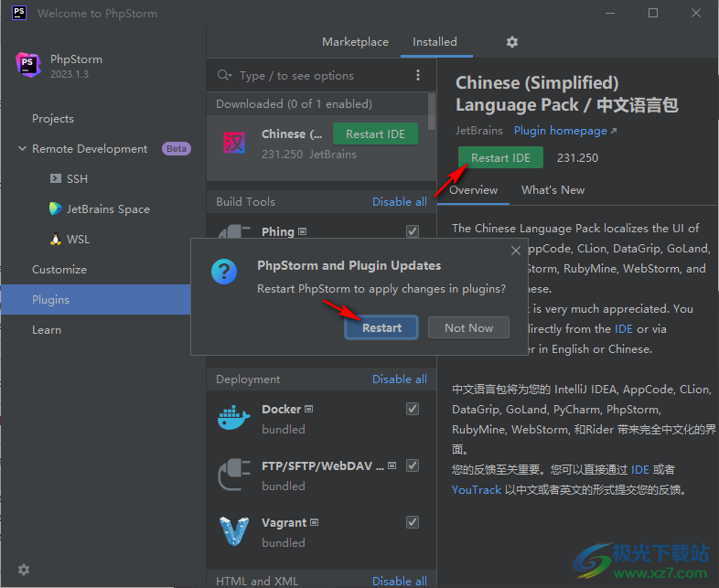Click the JetBrains vendor name in details
This screenshot has width=719, height=588.
pyautogui.click(x=479, y=131)
